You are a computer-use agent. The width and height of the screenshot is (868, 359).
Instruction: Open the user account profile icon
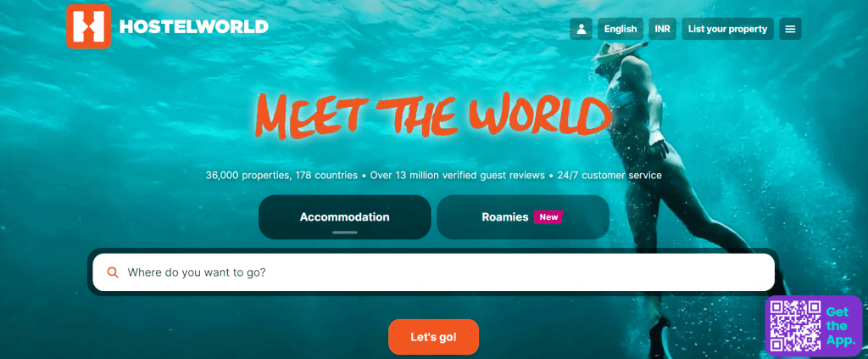581,30
